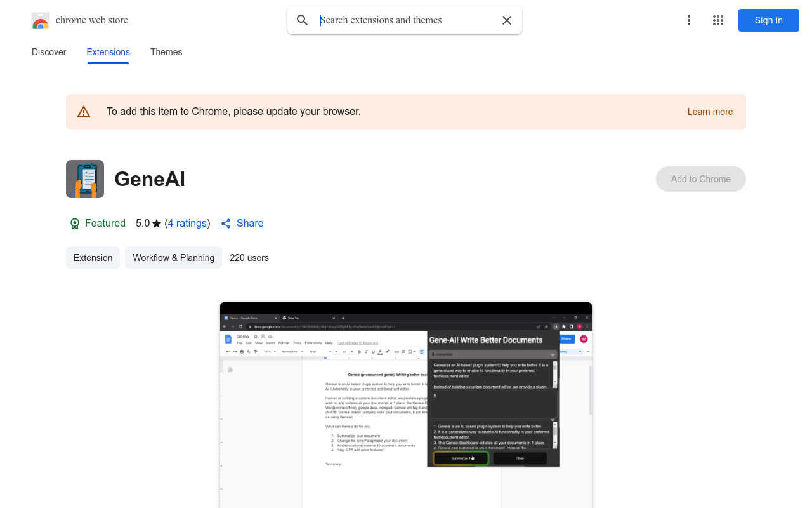Click the rating star icon
This screenshot has width=812, height=508.
157,224
